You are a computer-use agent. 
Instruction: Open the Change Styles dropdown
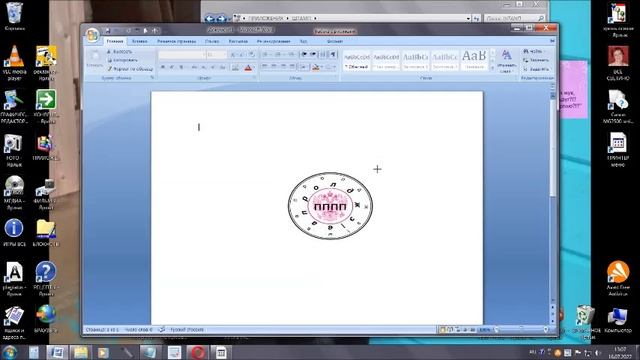pyautogui.click(x=507, y=61)
